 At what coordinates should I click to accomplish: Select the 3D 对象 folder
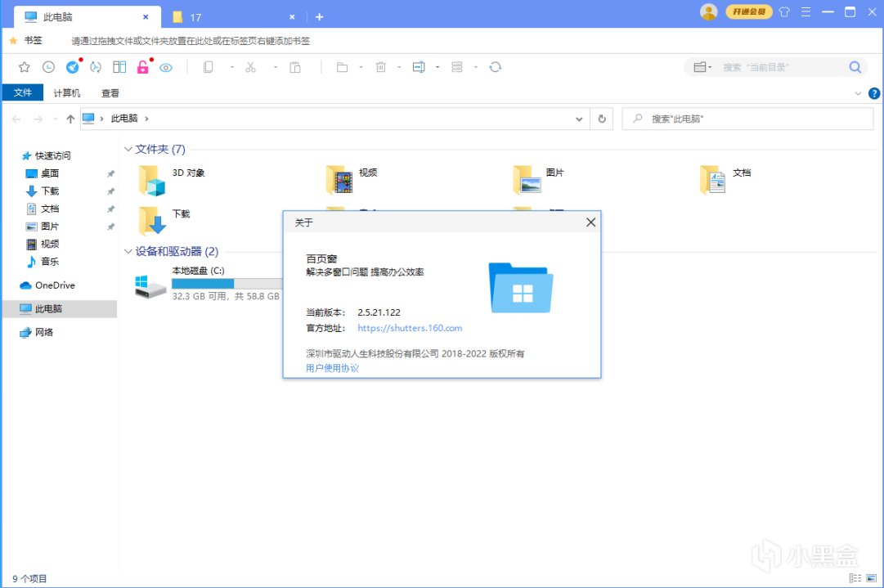pos(172,181)
